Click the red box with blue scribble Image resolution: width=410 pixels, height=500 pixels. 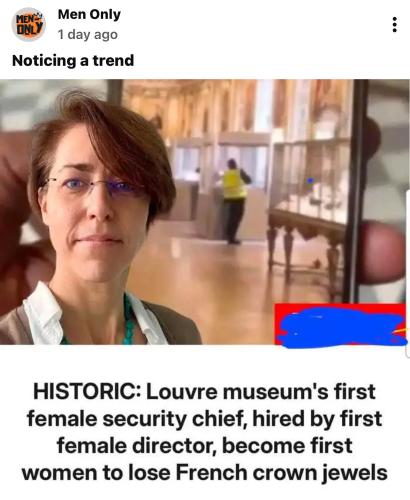(x=340, y=324)
